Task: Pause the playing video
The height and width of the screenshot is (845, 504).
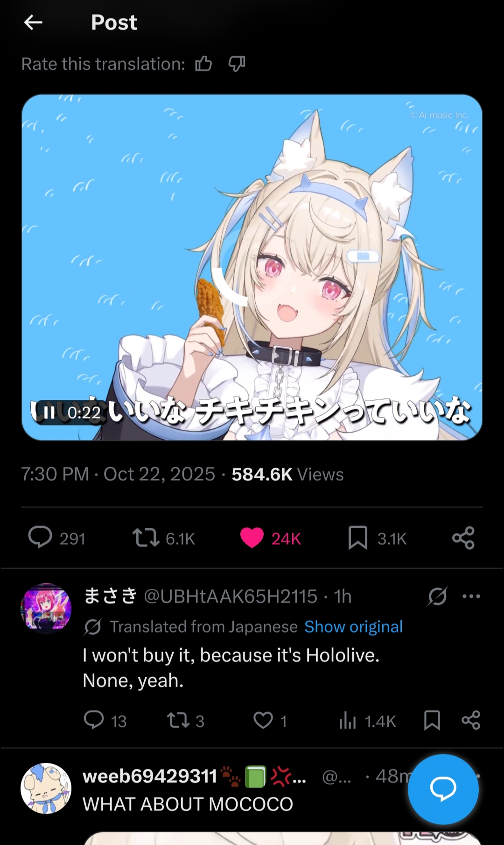Action: [x=49, y=412]
